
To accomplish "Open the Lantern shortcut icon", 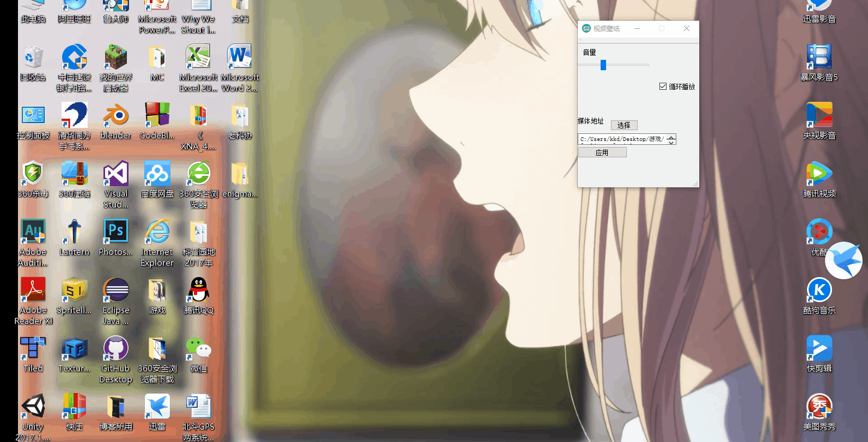I will [x=75, y=231].
